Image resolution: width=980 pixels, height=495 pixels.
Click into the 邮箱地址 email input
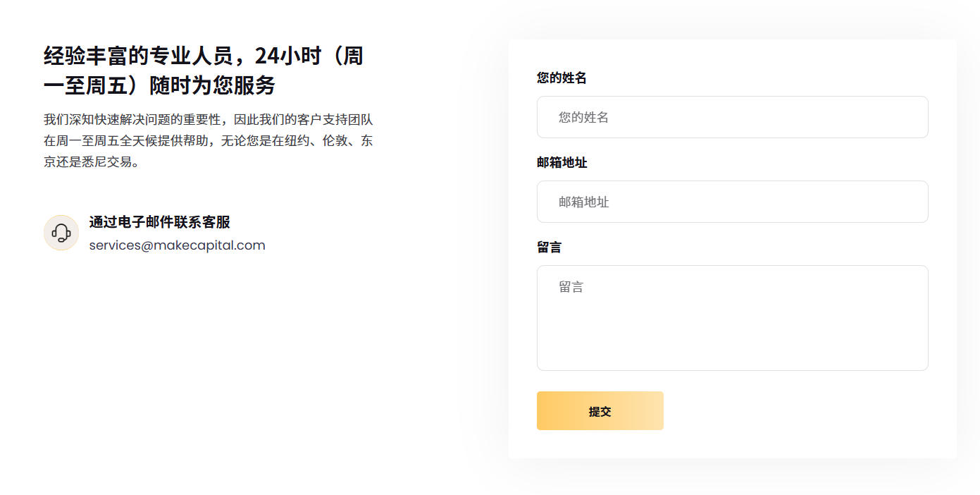[732, 202]
